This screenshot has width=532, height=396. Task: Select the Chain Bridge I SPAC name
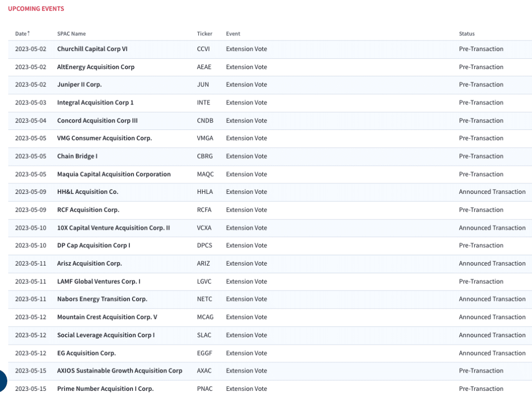click(77, 156)
